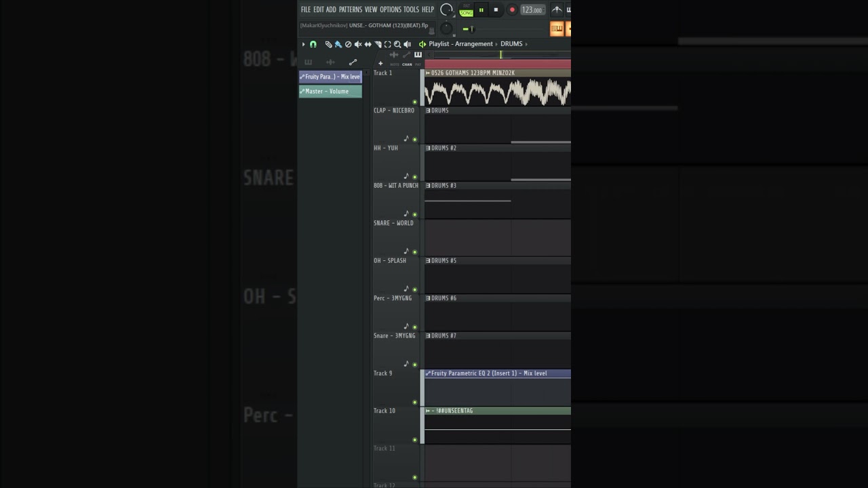Select Fruity Para.. Mix level picker item
This screenshot has height=488, width=868.
[x=330, y=77]
